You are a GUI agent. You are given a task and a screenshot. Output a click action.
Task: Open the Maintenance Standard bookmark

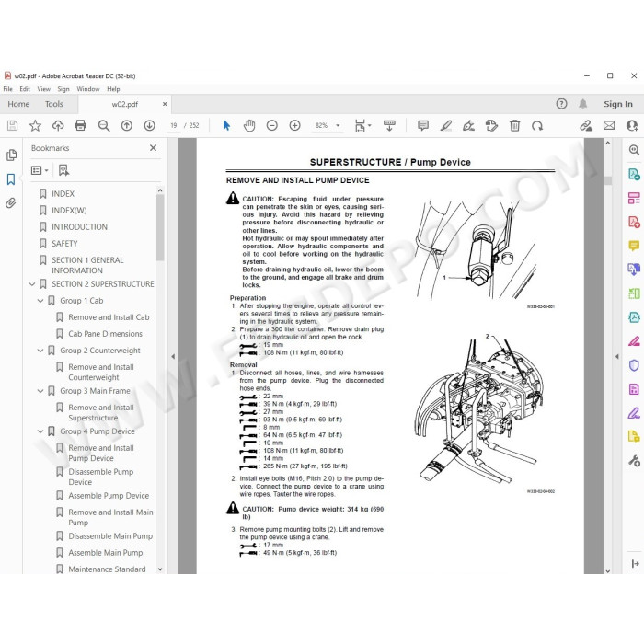pyautogui.click(x=107, y=569)
